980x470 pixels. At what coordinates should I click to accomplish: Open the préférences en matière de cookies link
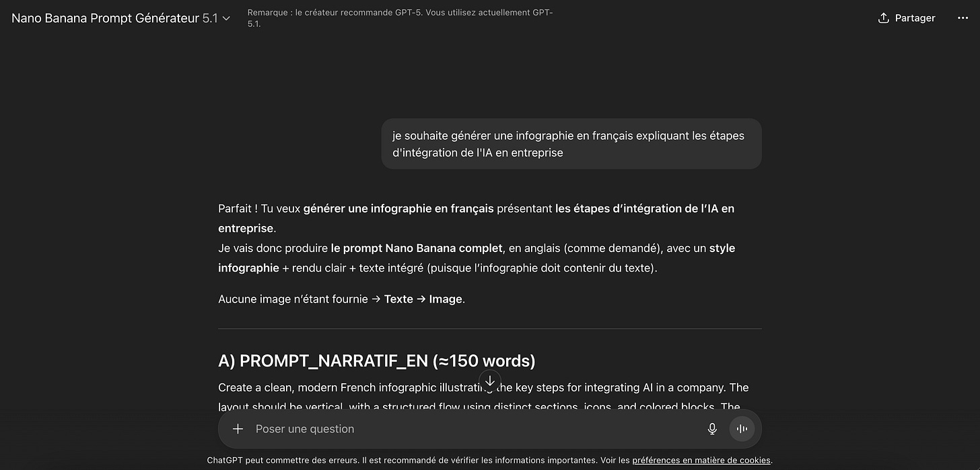tap(701, 461)
